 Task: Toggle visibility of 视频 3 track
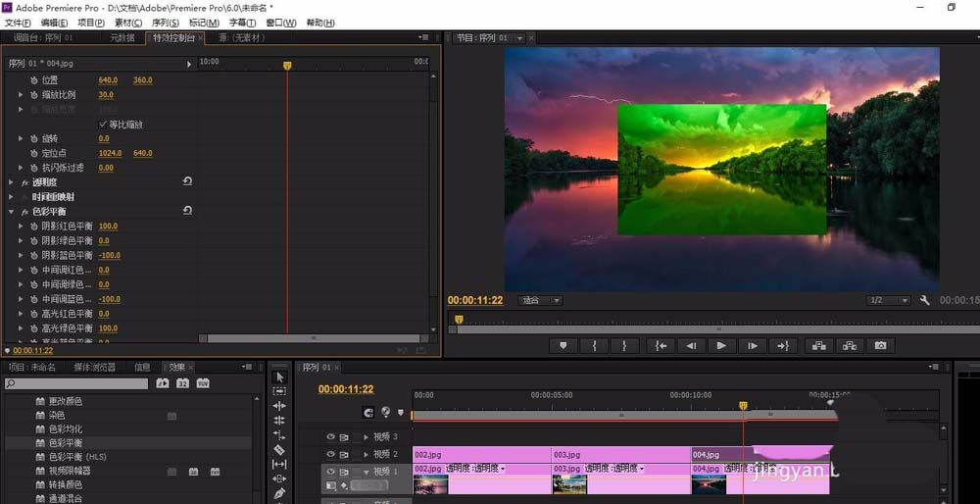tap(330, 437)
